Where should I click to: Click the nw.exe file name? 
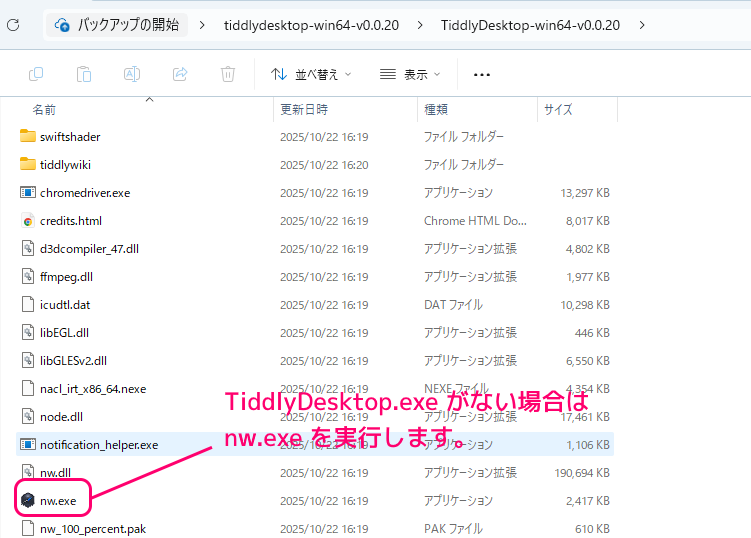click(58, 501)
